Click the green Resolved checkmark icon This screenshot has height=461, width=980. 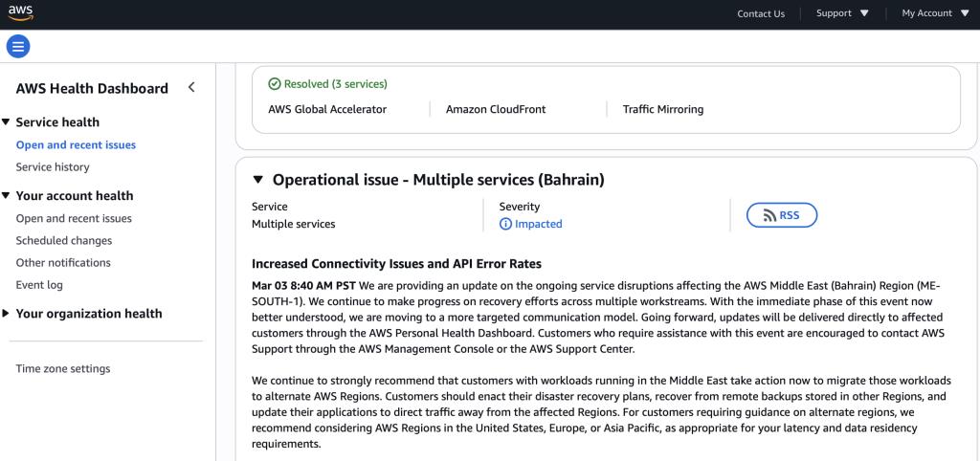[274, 84]
